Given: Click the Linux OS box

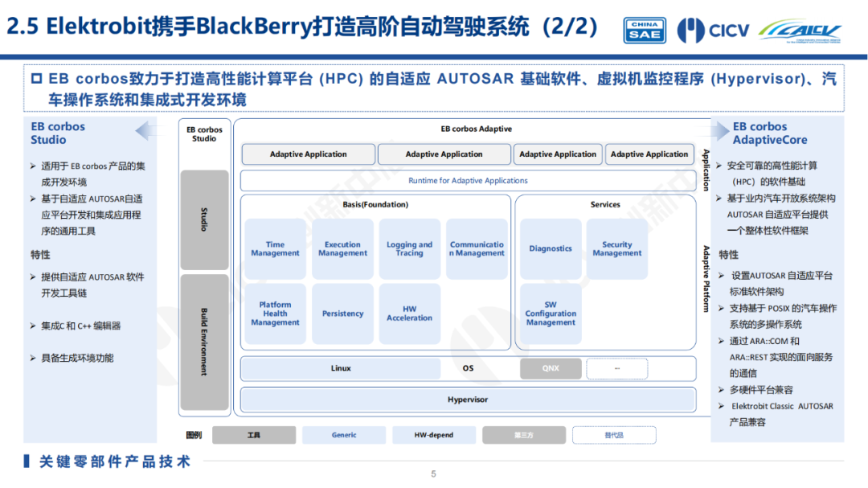Looking at the screenshot, I should tap(341, 368).
